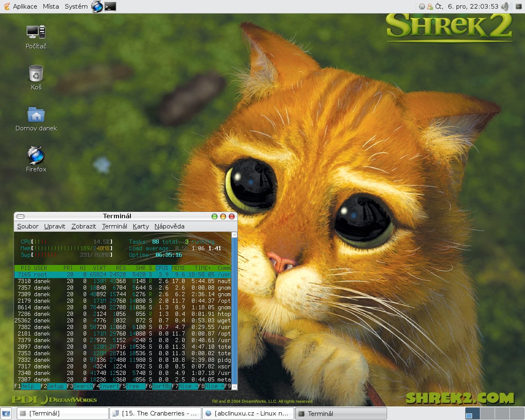This screenshot has height=420, width=525.
Task: Open the Karty menu in Terminál
Action: (141, 226)
